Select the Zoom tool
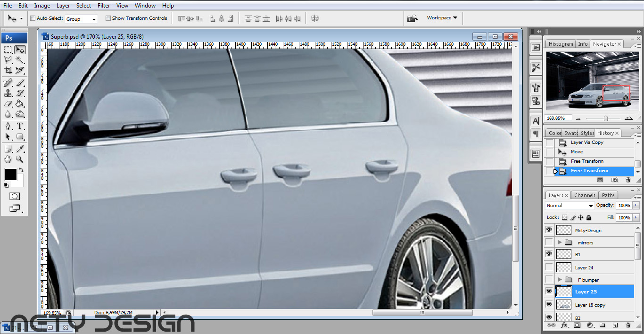644x334 pixels. tap(20, 159)
